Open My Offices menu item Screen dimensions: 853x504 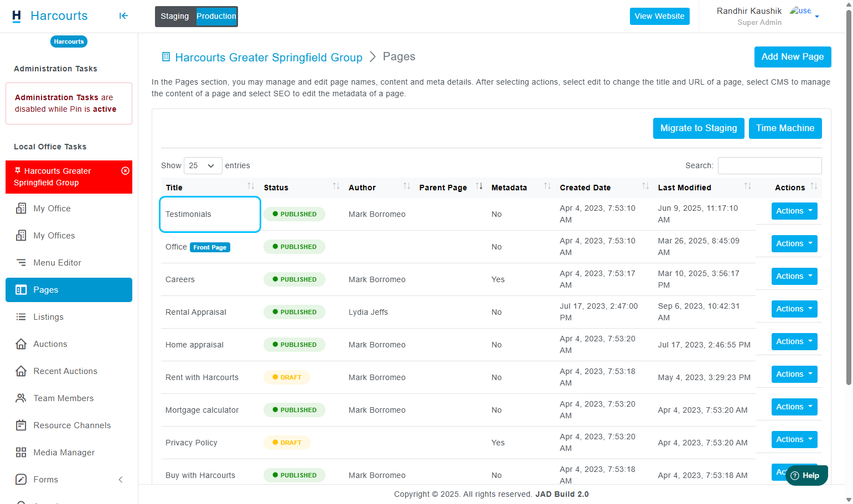pos(69,236)
